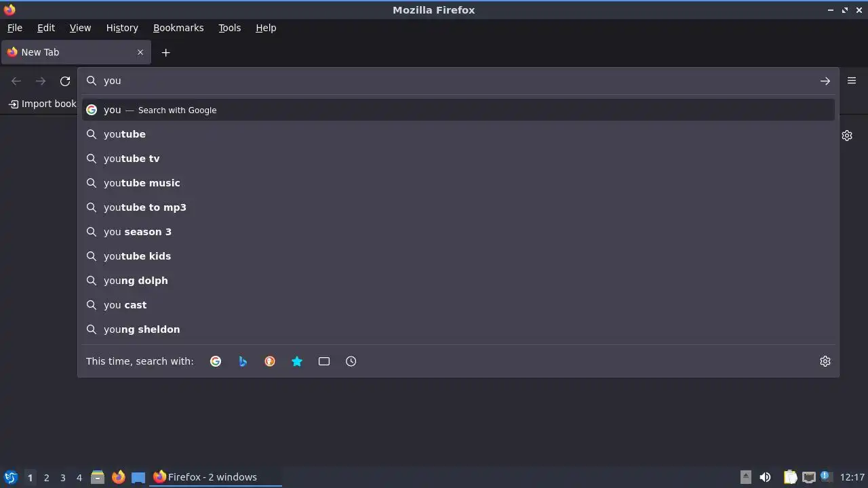Open search settings gear in suggestion panel
This screenshot has height=488, width=868.
click(x=825, y=361)
